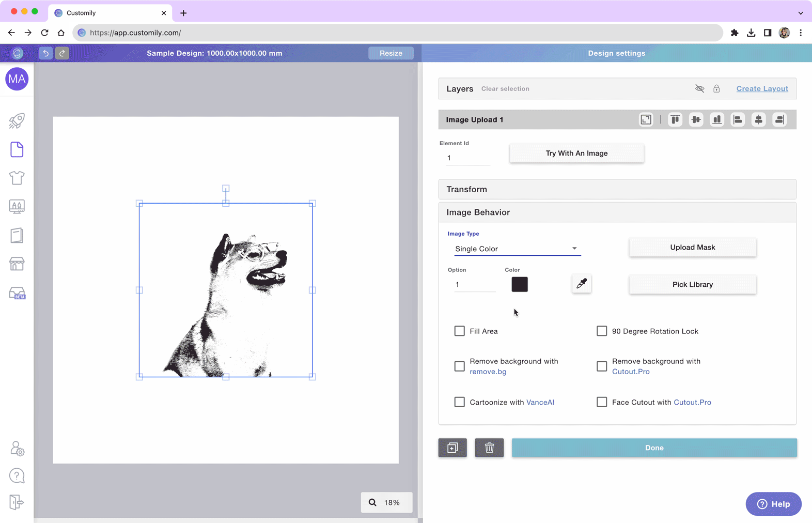Open the Create Layout link
The image size is (812, 523).
point(762,89)
